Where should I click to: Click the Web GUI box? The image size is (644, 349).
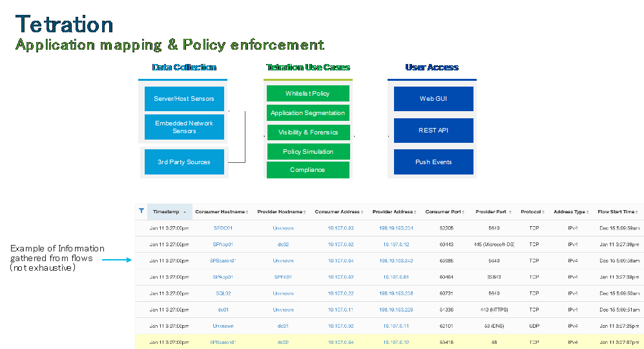pyautogui.click(x=433, y=99)
